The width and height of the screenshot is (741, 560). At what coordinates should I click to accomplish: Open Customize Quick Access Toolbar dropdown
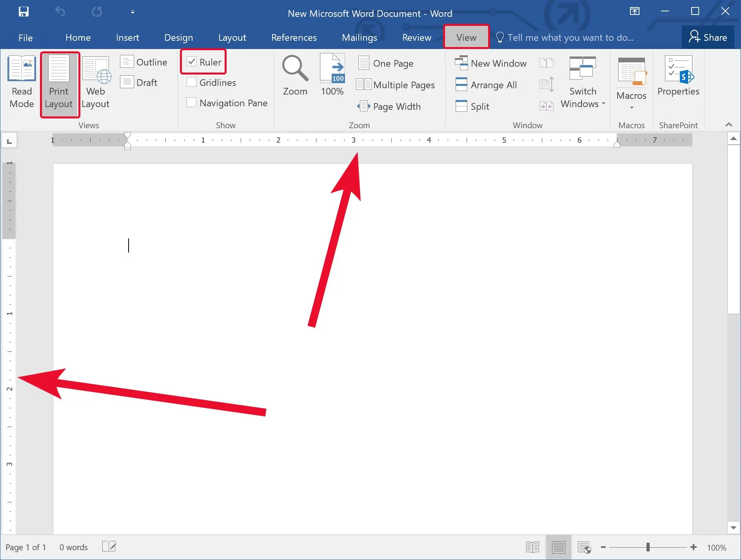[x=133, y=12]
